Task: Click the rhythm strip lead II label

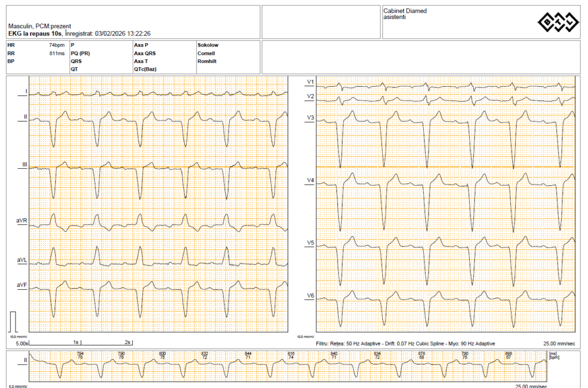Action: (x=25, y=360)
